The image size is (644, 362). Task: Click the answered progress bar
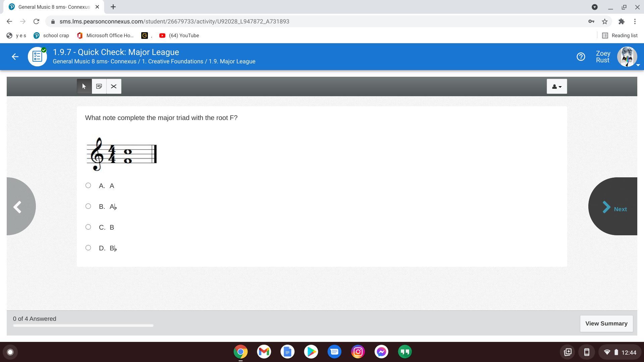coord(83,325)
